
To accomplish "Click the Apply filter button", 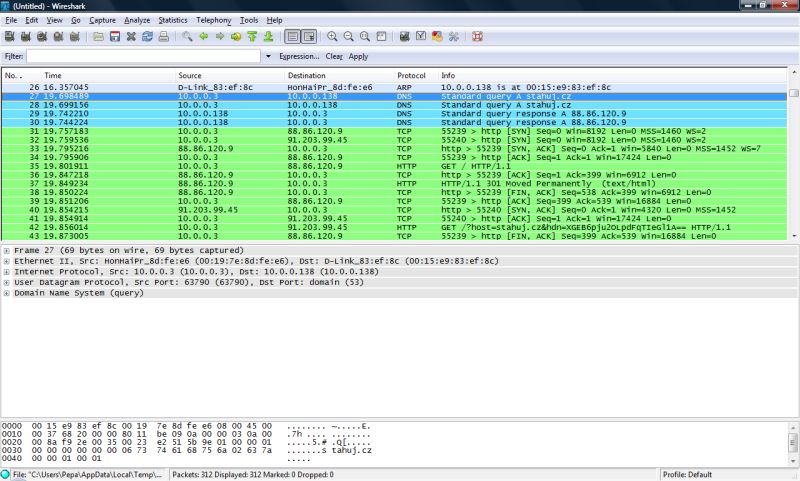I will point(358,56).
